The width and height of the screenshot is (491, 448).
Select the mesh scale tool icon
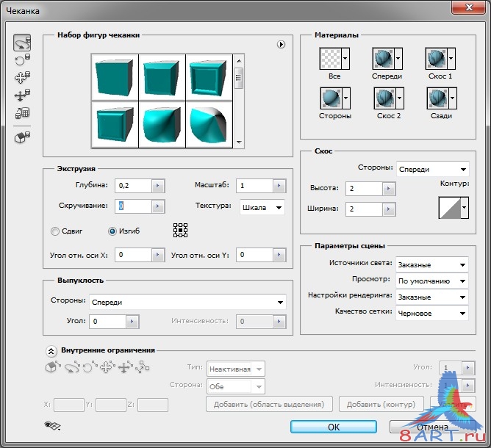[x=23, y=113]
